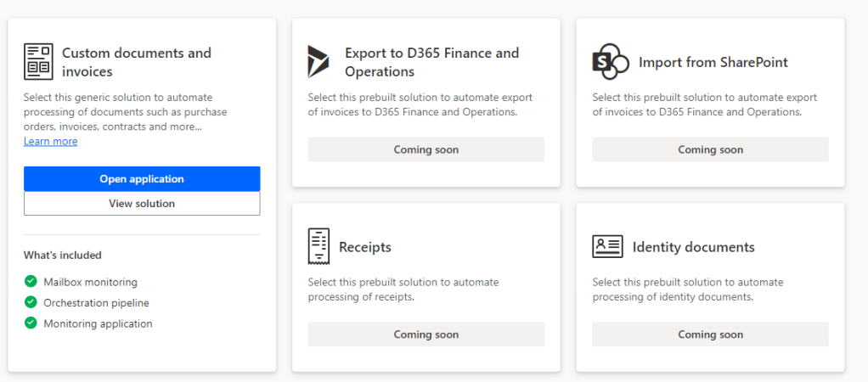This screenshot has height=382, width=868.
Task: Follow the Learn more link
Action: [50, 142]
